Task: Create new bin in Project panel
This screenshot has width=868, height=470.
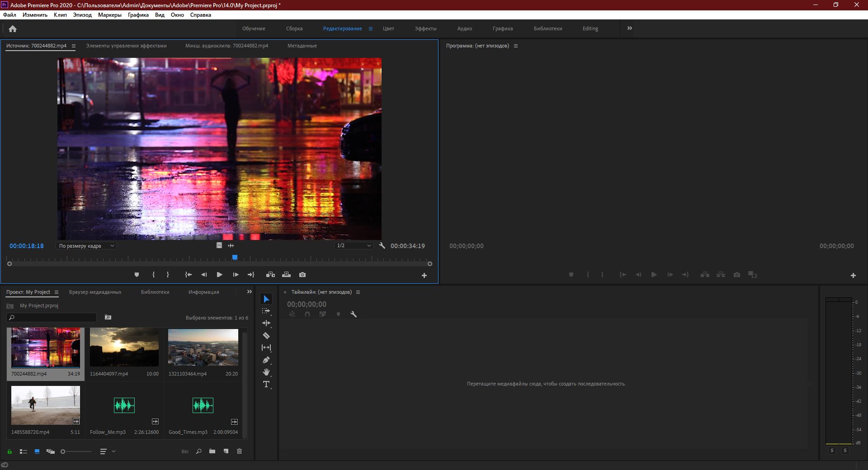Action: pyautogui.click(x=212, y=451)
